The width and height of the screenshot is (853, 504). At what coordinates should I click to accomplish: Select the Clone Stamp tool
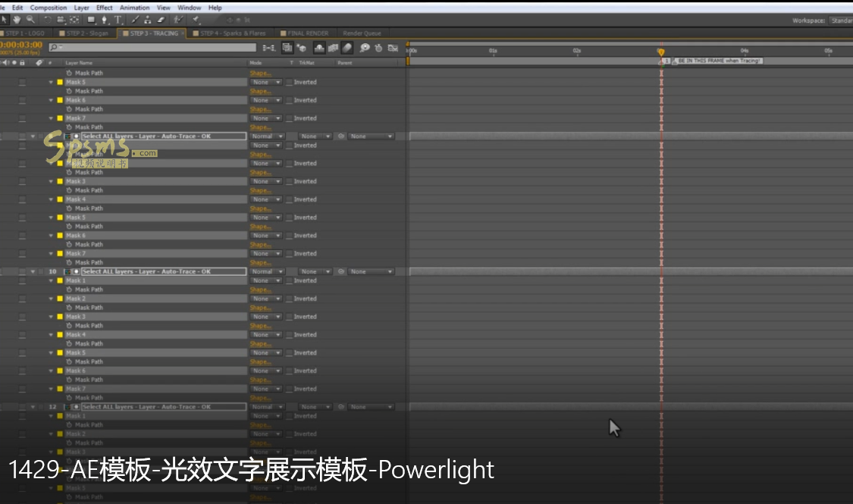tap(147, 20)
